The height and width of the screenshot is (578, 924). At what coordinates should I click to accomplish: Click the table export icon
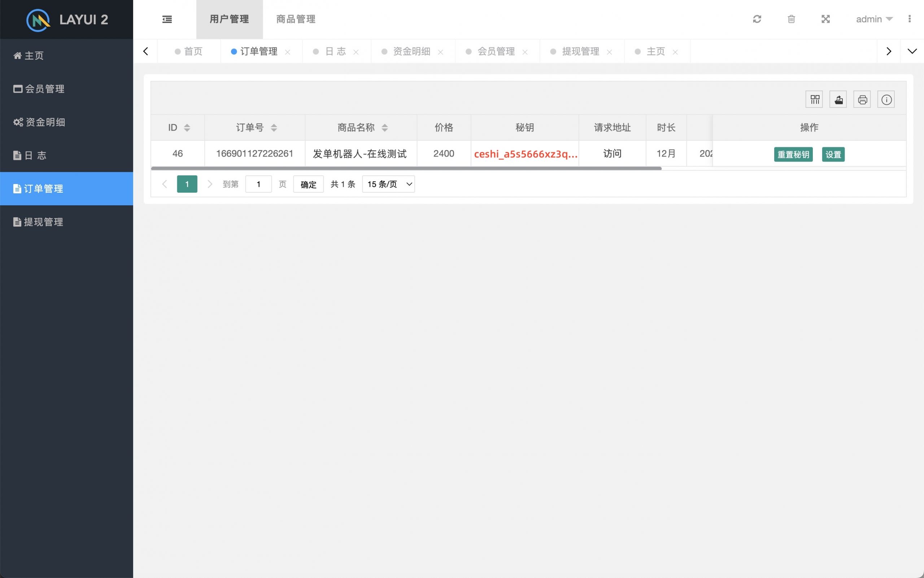838,100
